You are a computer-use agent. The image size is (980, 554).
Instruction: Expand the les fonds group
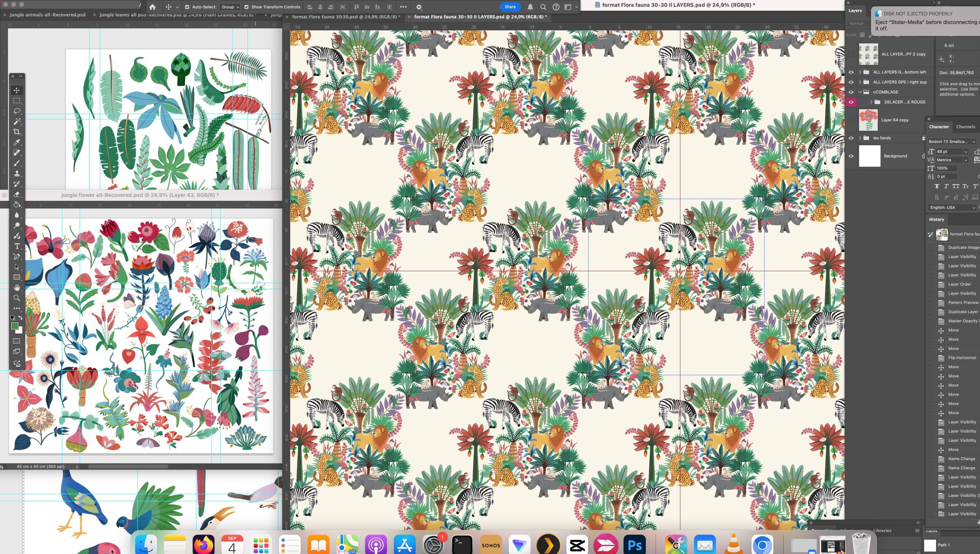click(860, 138)
